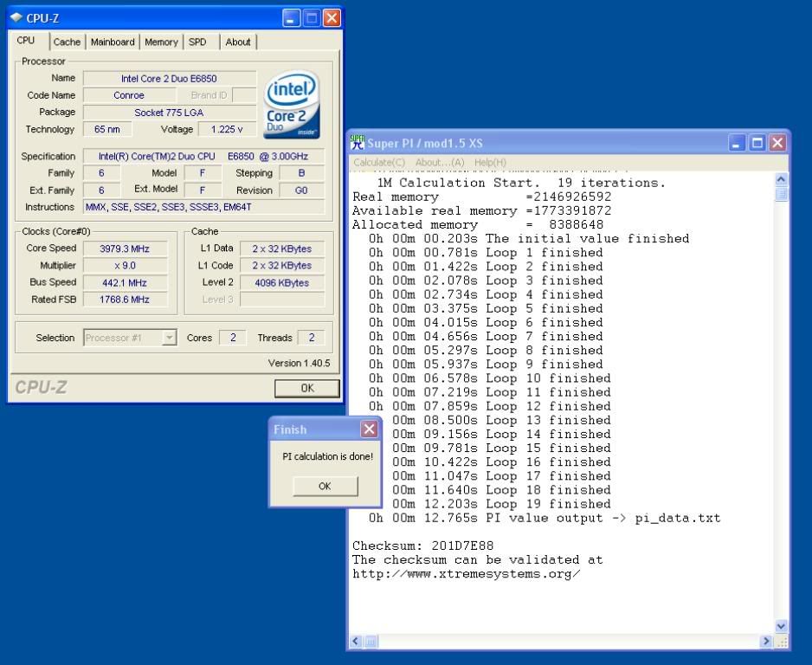The image size is (812, 665).
Task: Close the Finish dialog
Action: click(x=370, y=429)
